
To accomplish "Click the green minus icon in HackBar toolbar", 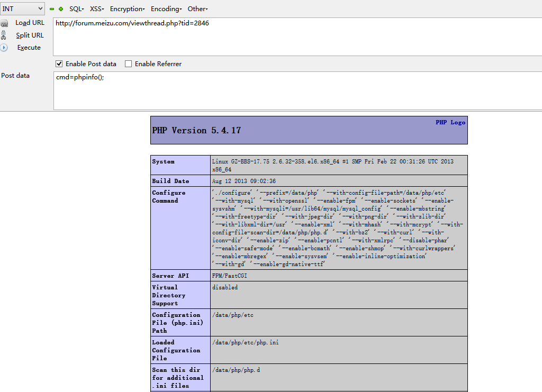I will tap(52, 9).
